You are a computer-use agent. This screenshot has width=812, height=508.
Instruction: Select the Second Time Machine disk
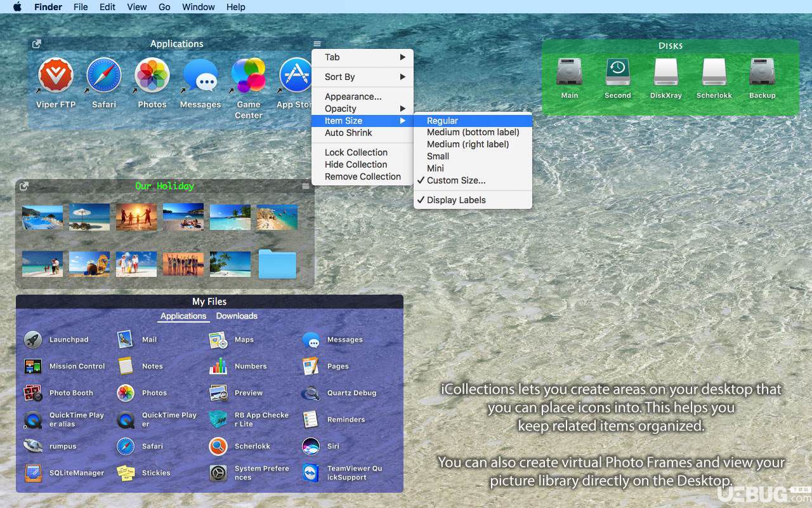click(x=618, y=72)
